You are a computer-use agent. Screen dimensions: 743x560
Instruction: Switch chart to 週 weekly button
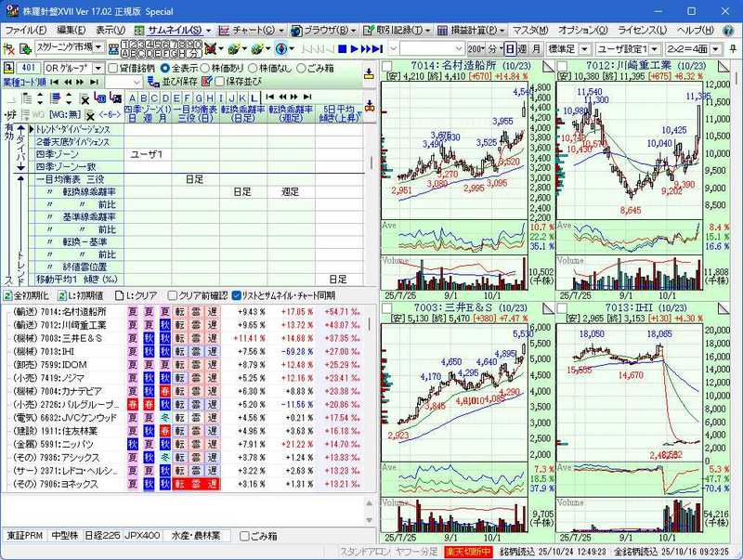click(523, 48)
